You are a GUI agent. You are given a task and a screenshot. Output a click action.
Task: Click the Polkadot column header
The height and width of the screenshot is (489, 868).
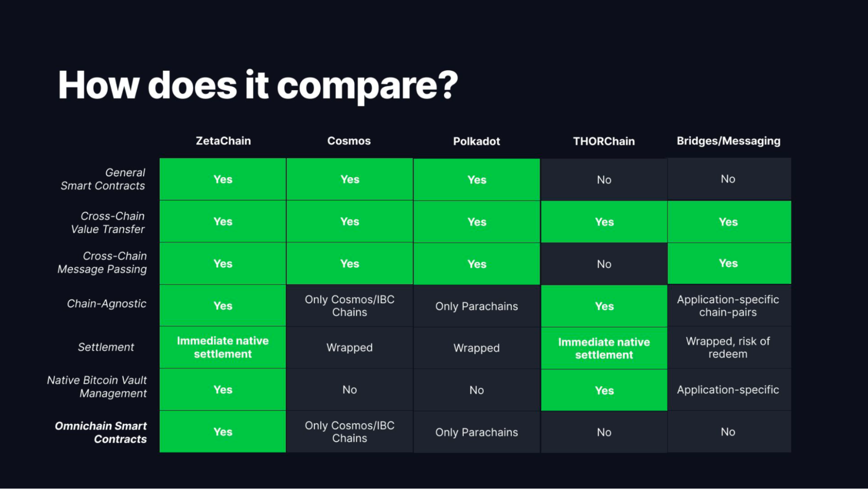point(477,141)
